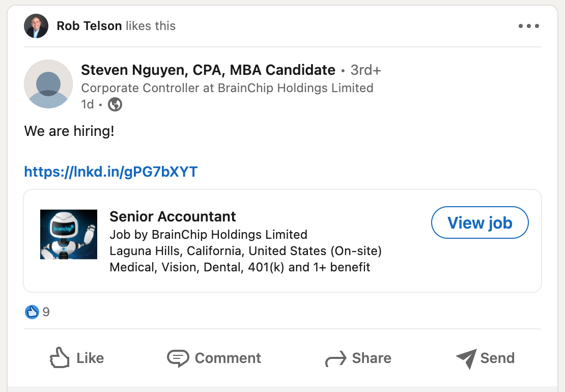Image resolution: width=565 pixels, height=392 pixels.
Task: Open the Senior Accountant job title
Action: tap(173, 216)
